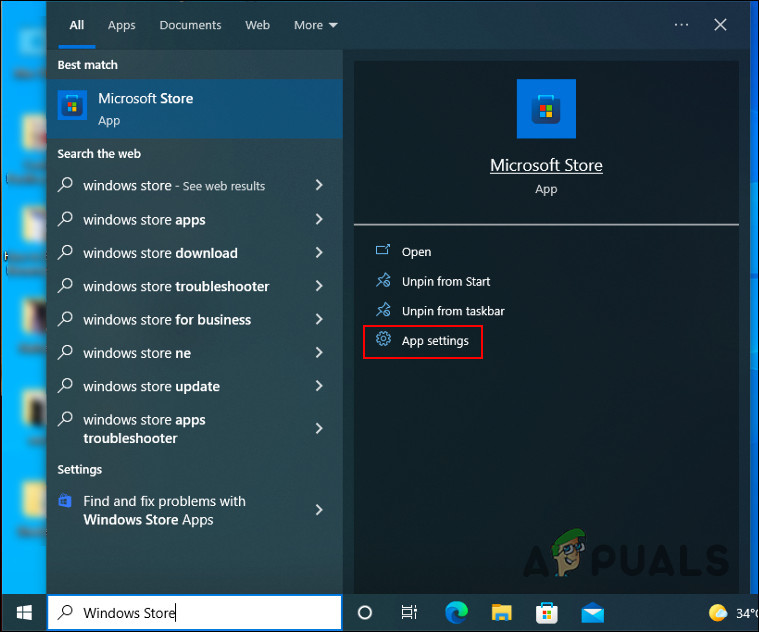Click search icon beside 'windows store for business'
759x632 pixels.
point(65,319)
